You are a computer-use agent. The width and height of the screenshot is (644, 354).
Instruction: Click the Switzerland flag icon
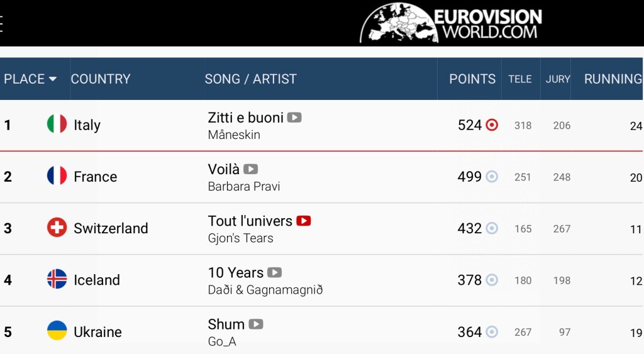pos(57,228)
